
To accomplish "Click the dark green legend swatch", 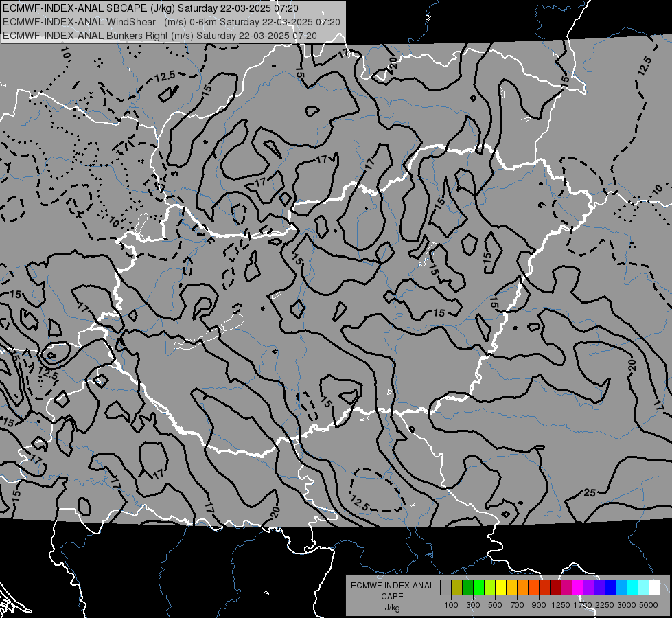I will (x=467, y=588).
